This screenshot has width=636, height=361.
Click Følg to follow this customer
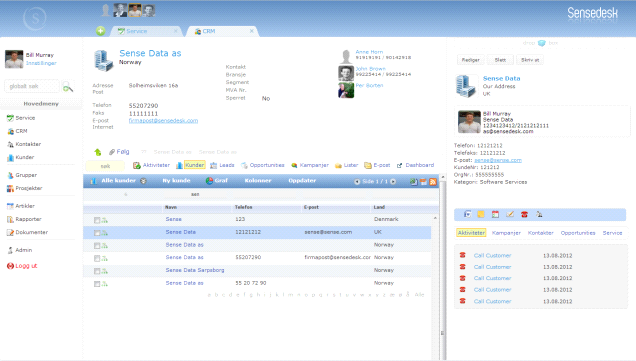click(x=122, y=152)
